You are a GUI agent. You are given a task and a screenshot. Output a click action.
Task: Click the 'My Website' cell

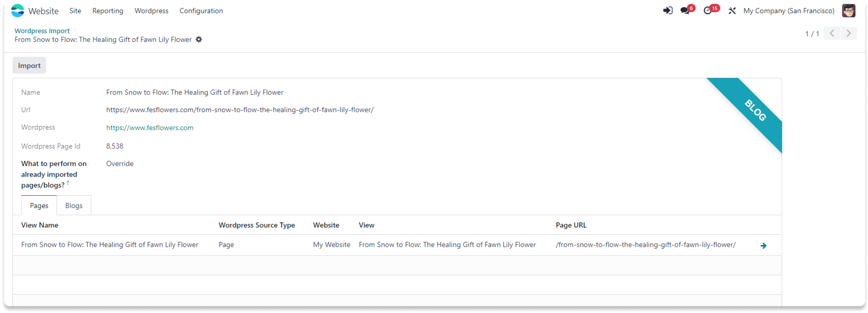click(x=332, y=245)
